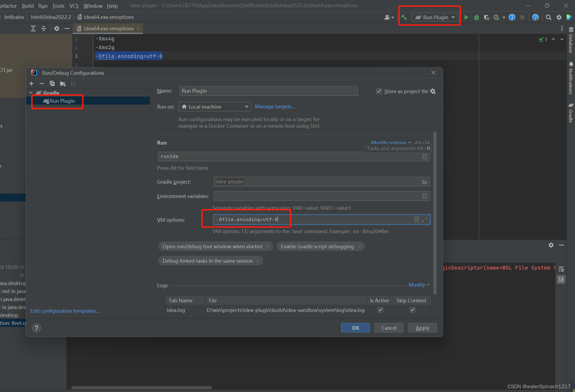
Task: Select the idea64.exe.vmoptions editor tab
Action: 108,28
